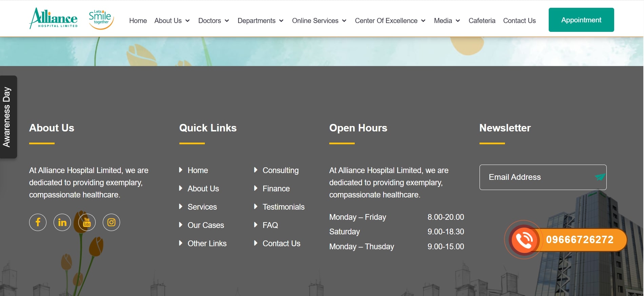Open the LinkedIn social icon
The height and width of the screenshot is (296, 644).
pyautogui.click(x=62, y=223)
